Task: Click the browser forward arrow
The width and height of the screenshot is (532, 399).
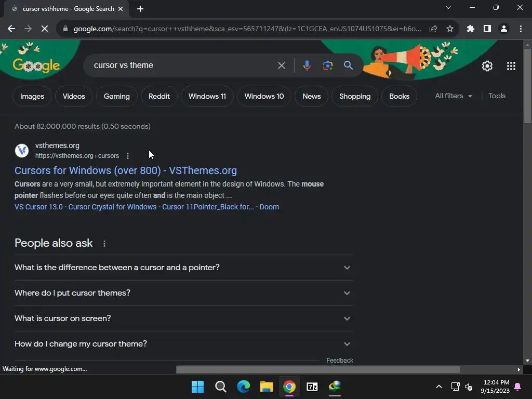Action: coord(28,29)
